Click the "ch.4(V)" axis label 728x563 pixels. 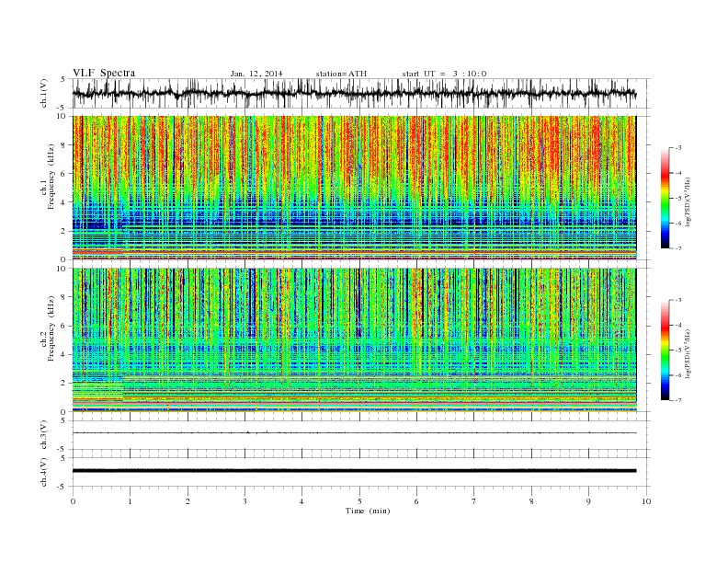(x=44, y=472)
